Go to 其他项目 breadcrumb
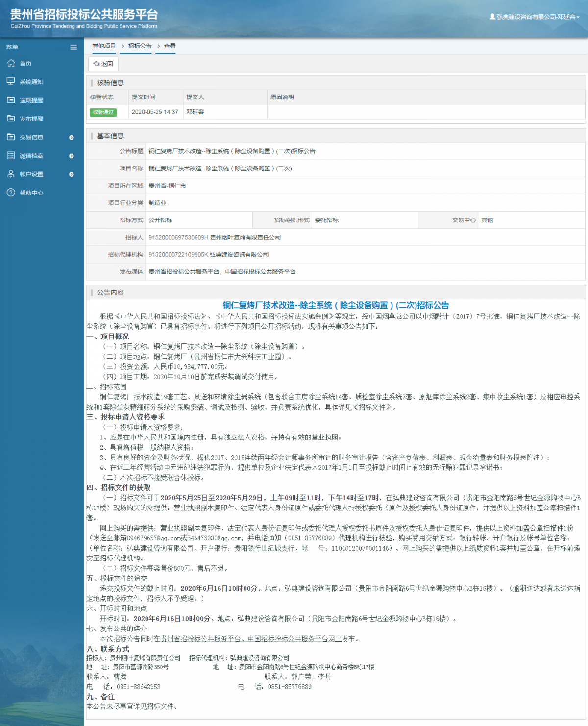This screenshot has width=588, height=726. tap(104, 46)
